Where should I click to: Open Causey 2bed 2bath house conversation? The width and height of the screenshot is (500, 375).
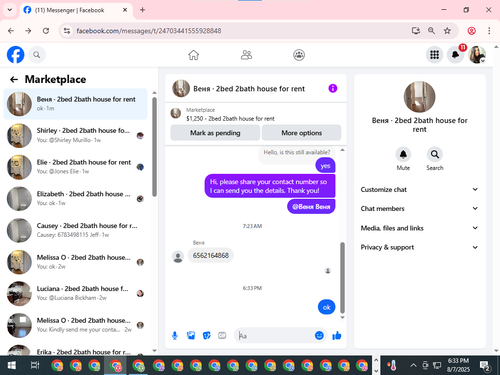(76, 230)
